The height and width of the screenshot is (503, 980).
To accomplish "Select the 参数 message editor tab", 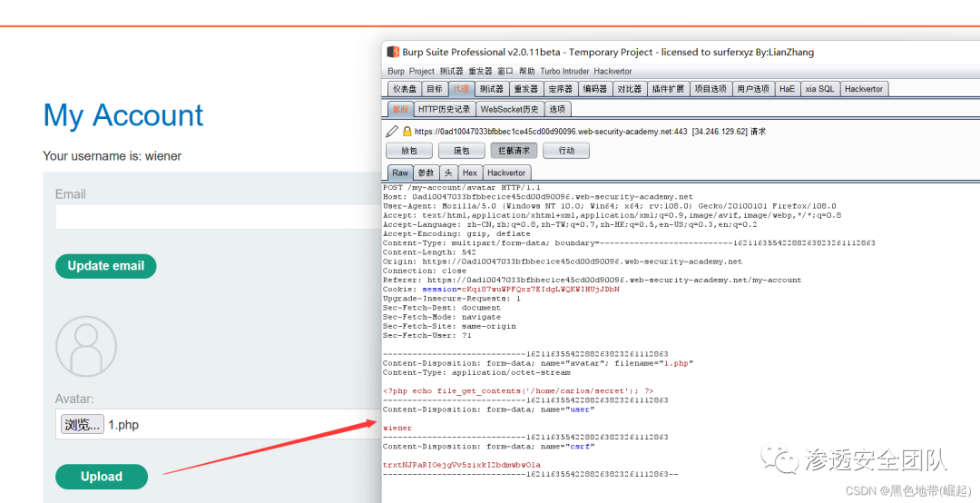I will [426, 173].
